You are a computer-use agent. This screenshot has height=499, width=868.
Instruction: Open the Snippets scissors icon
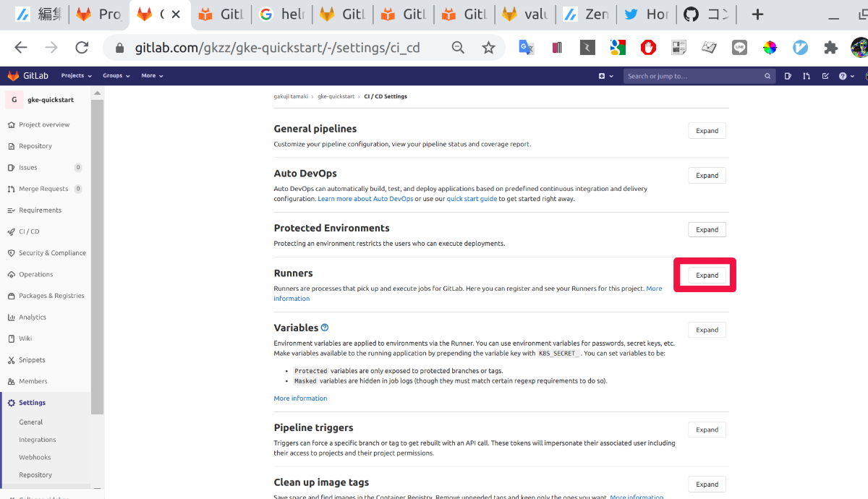tap(11, 359)
